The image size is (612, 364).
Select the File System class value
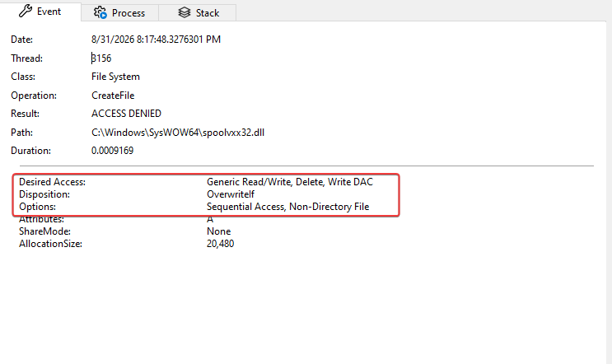pyautogui.click(x=115, y=77)
